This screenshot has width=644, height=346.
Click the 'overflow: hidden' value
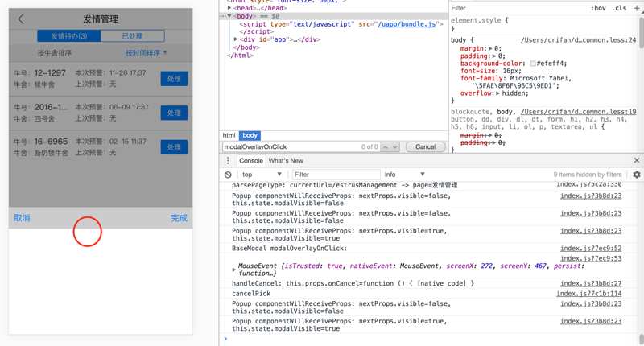pyautogui.click(x=515, y=93)
